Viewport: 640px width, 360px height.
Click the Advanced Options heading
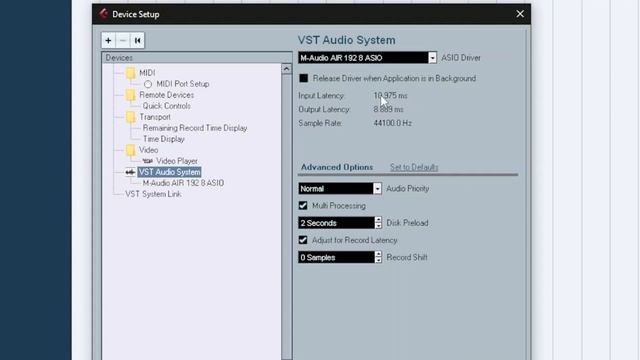337,167
